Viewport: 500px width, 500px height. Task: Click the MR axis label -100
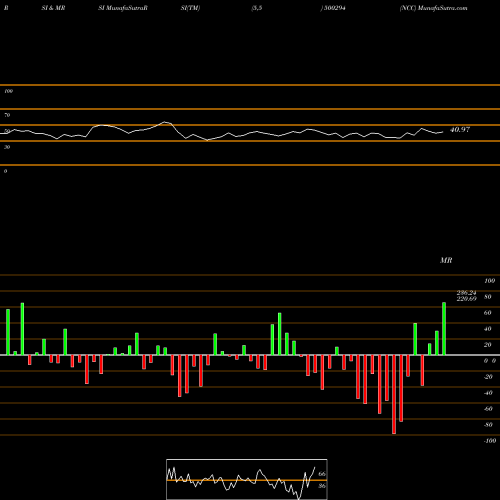tap(490, 441)
